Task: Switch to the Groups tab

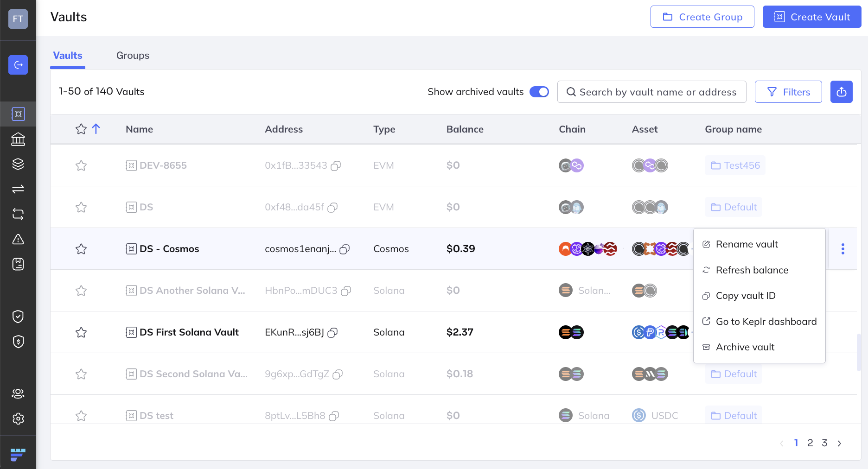Action: click(x=133, y=56)
